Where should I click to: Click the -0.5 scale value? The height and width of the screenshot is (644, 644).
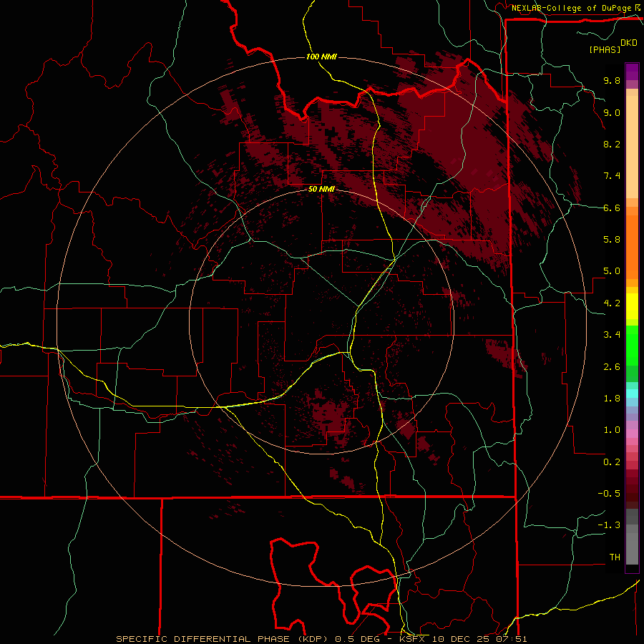coord(609,494)
